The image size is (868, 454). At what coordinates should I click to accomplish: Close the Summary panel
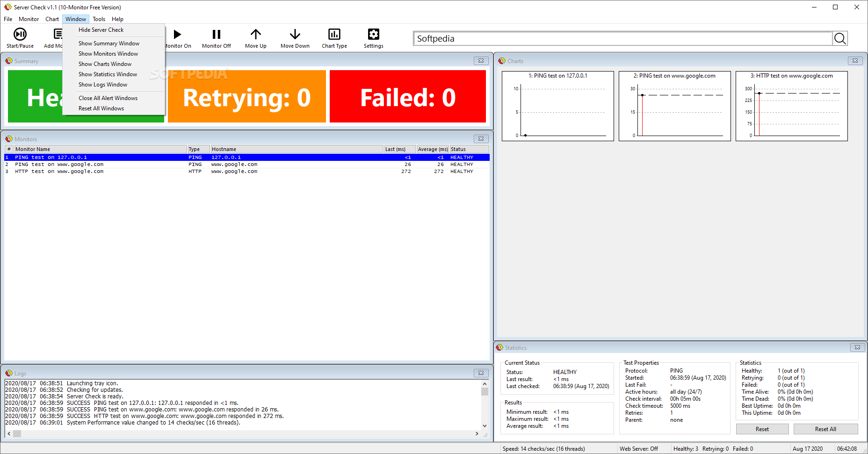481,61
